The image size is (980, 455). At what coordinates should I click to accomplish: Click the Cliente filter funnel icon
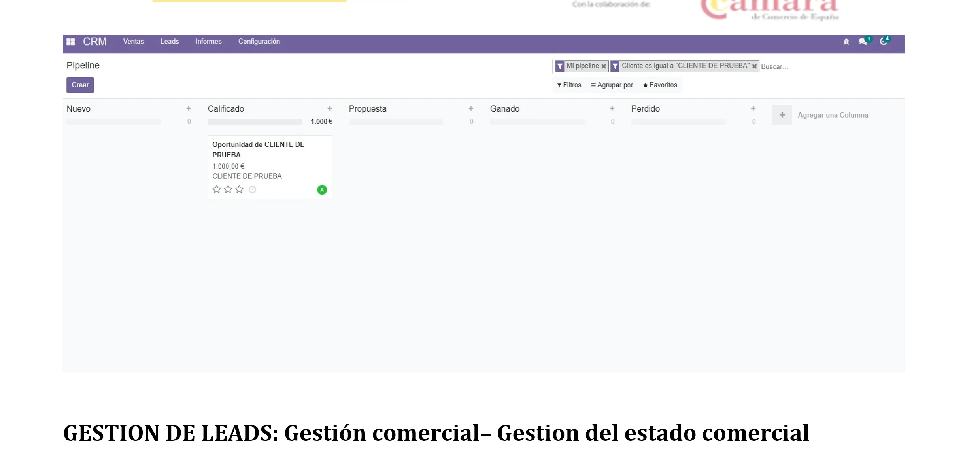click(x=615, y=66)
